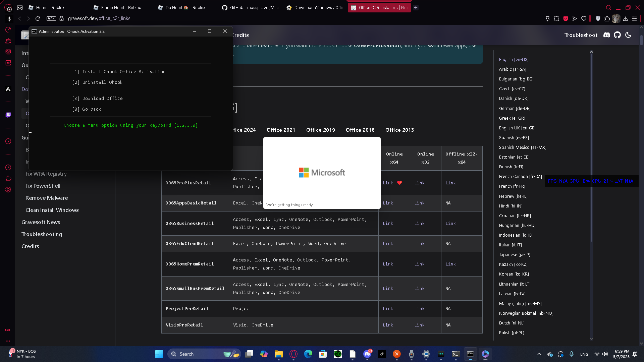Toggle the VPN badge in address bar
Image resolution: width=644 pixels, height=362 pixels.
(51, 19)
